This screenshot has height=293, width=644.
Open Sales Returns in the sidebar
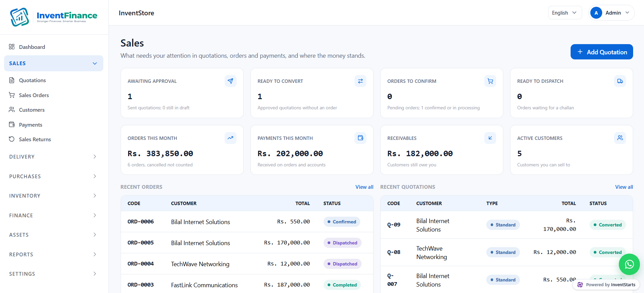[x=54, y=139]
